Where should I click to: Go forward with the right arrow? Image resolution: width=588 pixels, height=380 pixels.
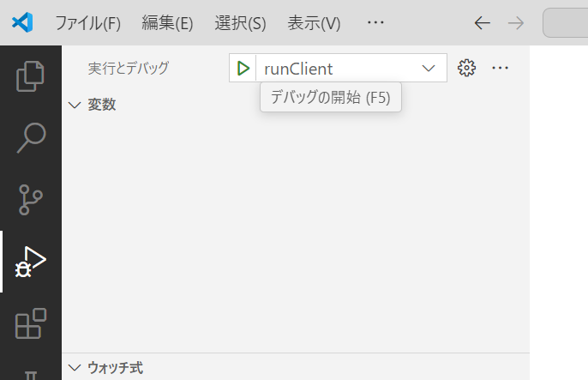coord(516,23)
